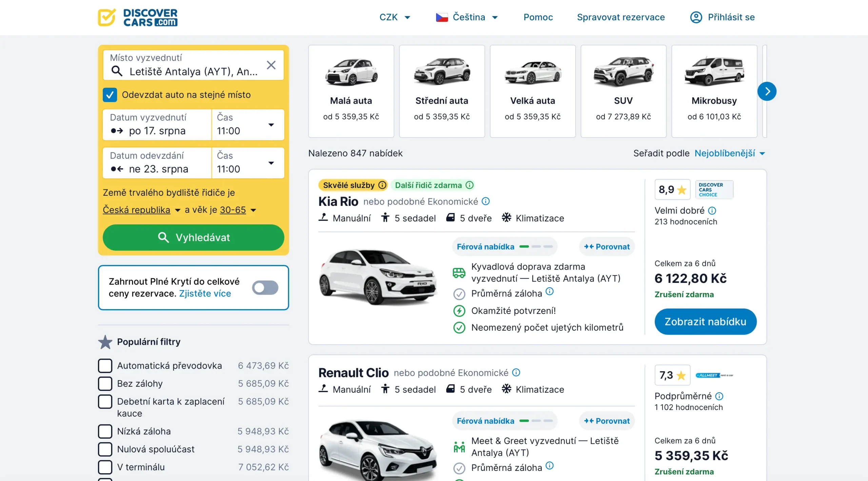Click the Discover Cars logo

pyautogui.click(x=138, y=17)
